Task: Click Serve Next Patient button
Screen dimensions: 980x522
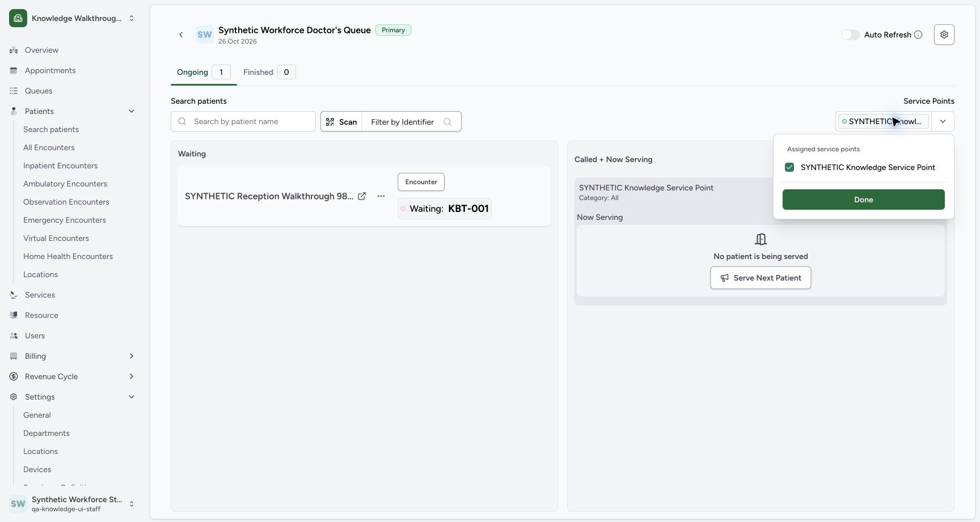Action: tap(761, 278)
